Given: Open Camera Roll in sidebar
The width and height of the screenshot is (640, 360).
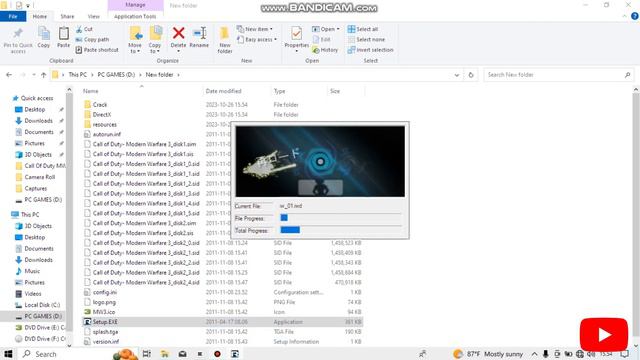Looking at the screenshot, I should click(x=40, y=177).
